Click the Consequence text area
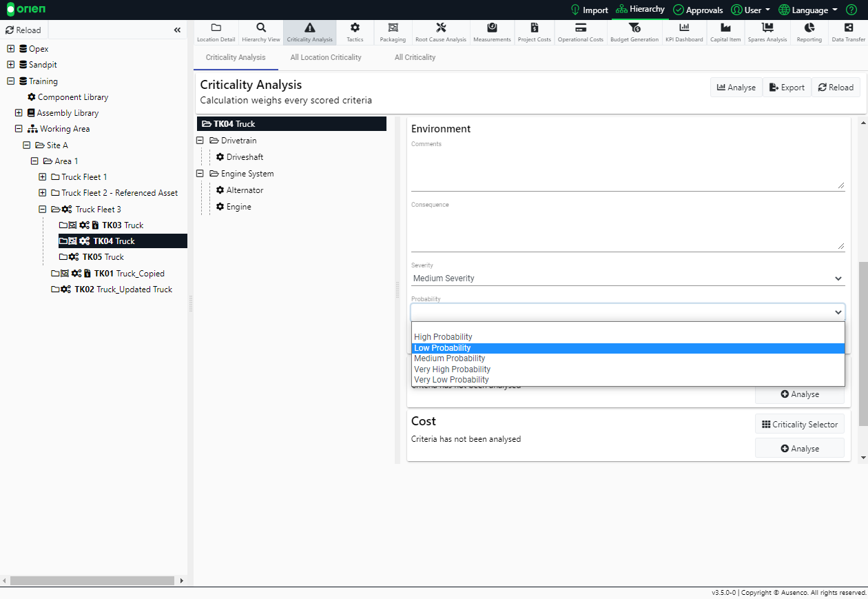The image size is (868, 599). 628,230
